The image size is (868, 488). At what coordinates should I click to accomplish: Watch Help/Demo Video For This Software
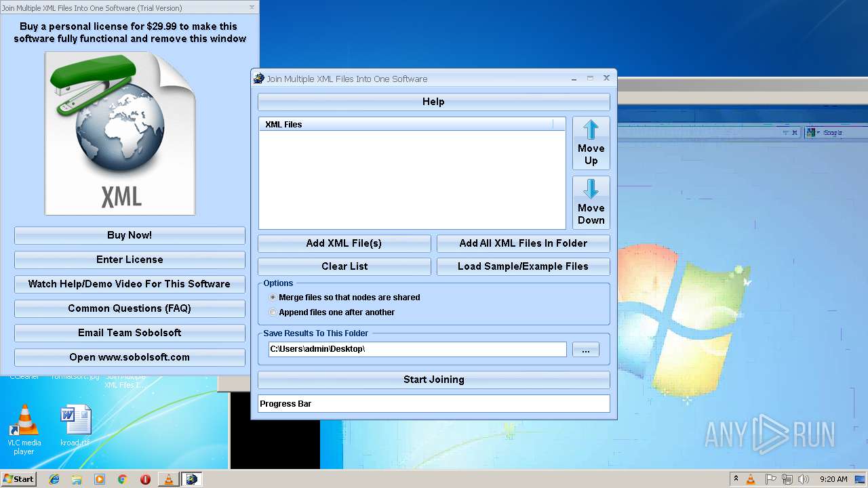pyautogui.click(x=130, y=284)
